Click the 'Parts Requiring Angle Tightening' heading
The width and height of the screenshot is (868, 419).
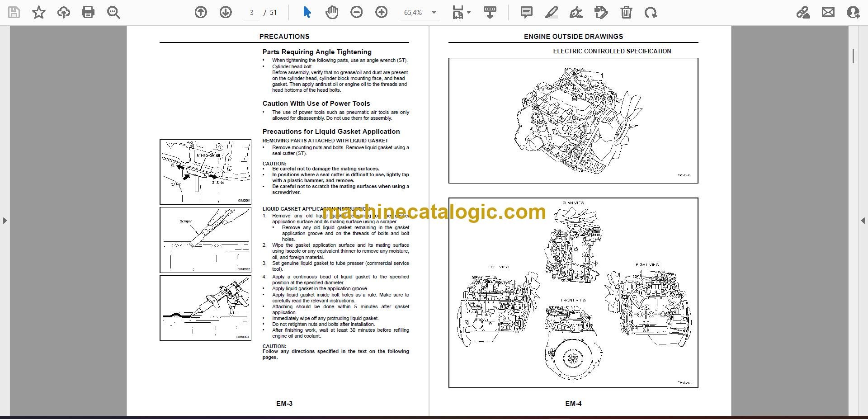click(317, 52)
